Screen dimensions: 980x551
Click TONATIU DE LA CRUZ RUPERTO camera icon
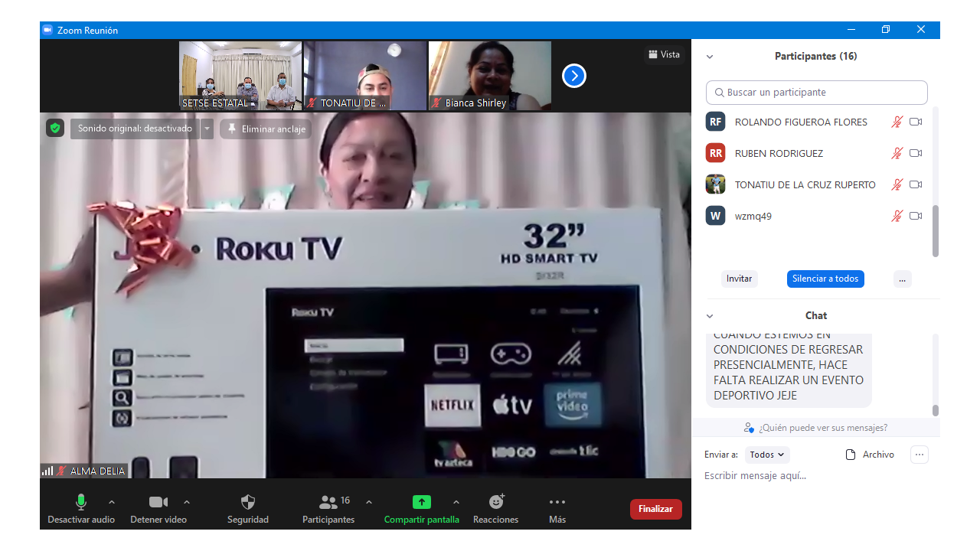[x=916, y=184]
